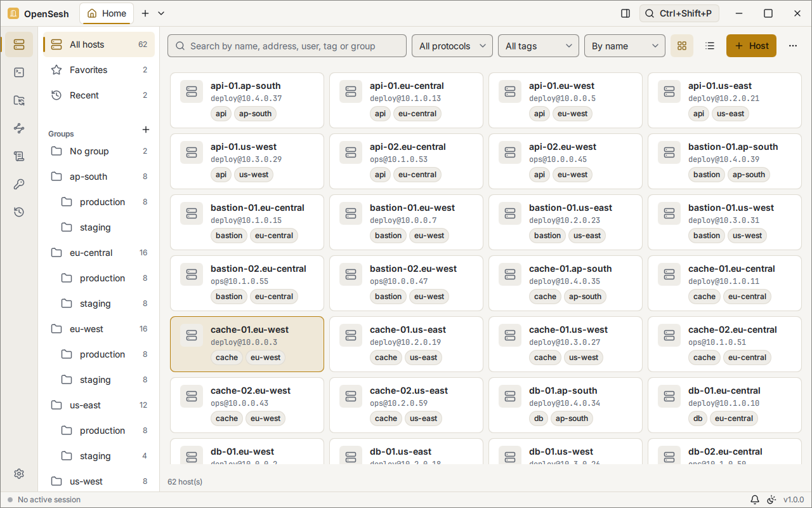This screenshot has width=812, height=508.
Task: Open the Hosts view in left rail
Action: coord(19,44)
